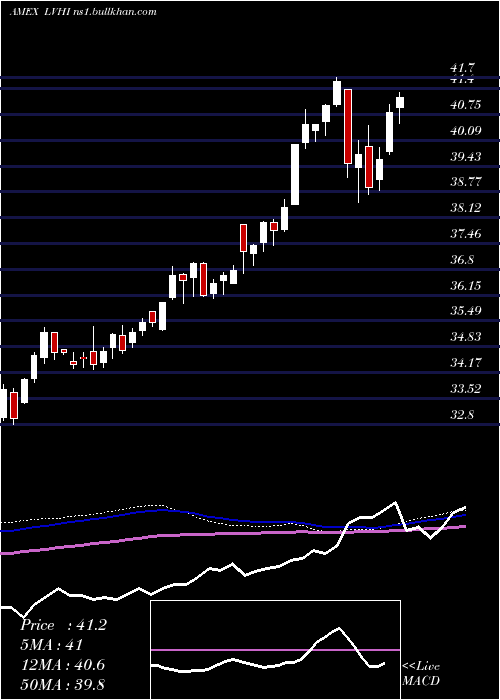500x700 pixels.
Task: Click the 39.43 price axis label
Action: [x=466, y=157]
